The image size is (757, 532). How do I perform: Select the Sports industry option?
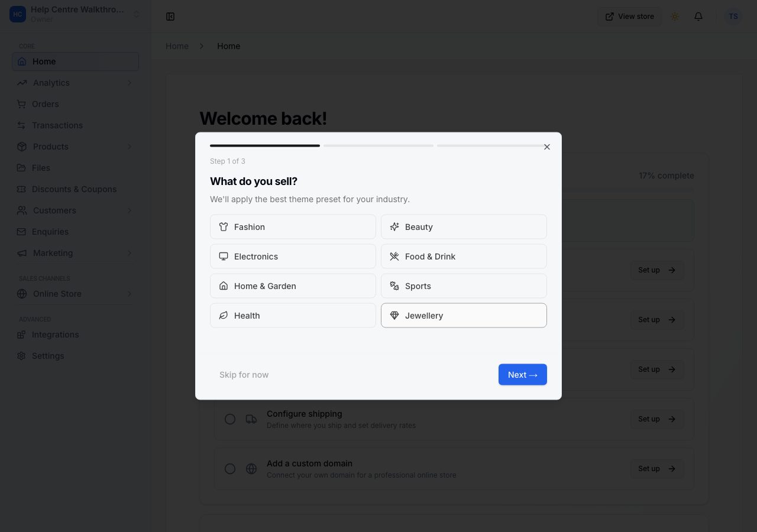point(464,286)
